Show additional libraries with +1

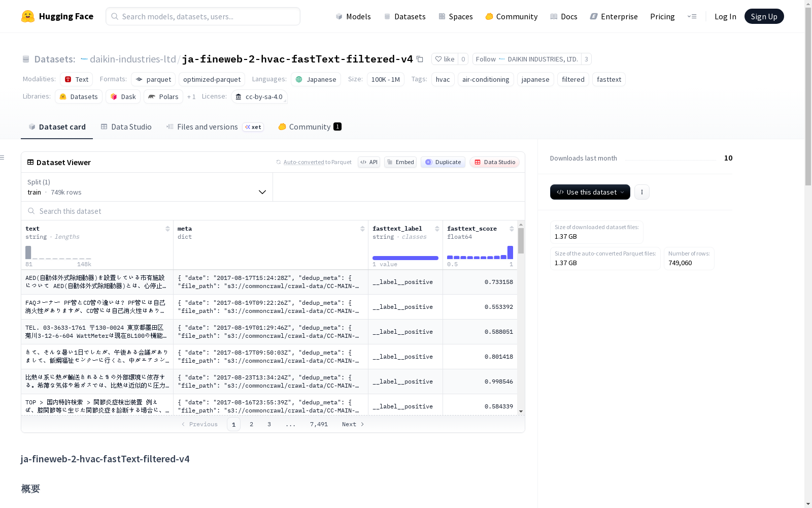(x=191, y=97)
